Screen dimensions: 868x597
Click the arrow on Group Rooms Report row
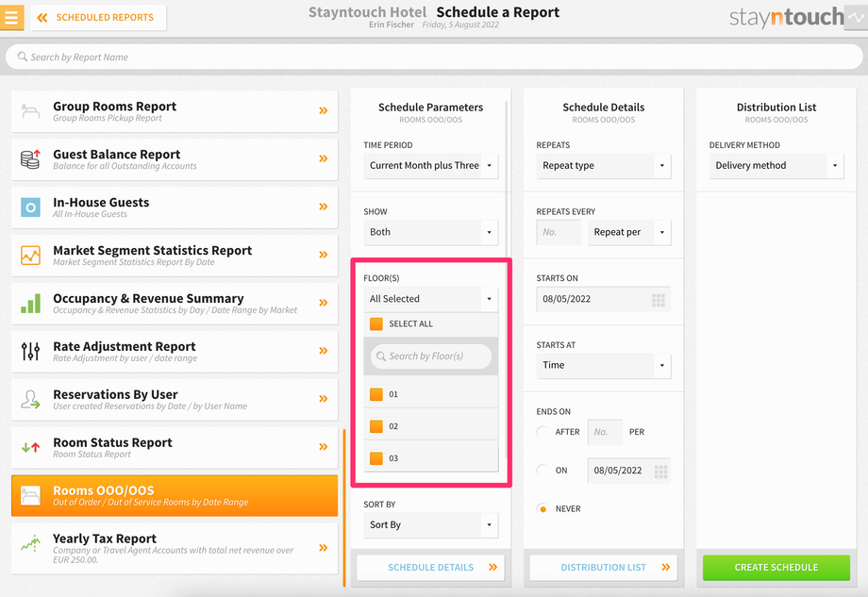[324, 110]
